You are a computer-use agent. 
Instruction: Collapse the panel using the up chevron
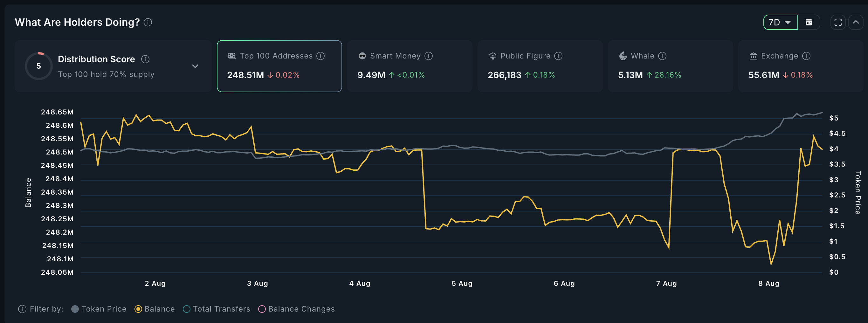[857, 22]
